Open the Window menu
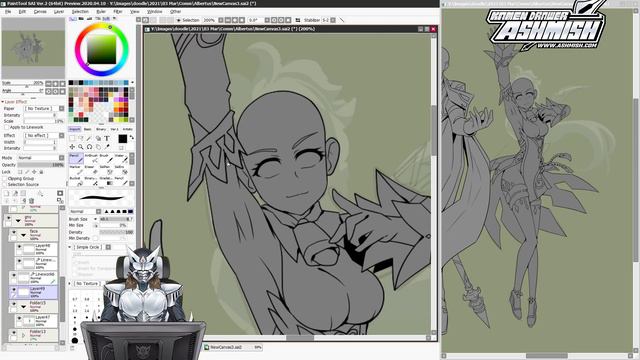 point(154,11)
